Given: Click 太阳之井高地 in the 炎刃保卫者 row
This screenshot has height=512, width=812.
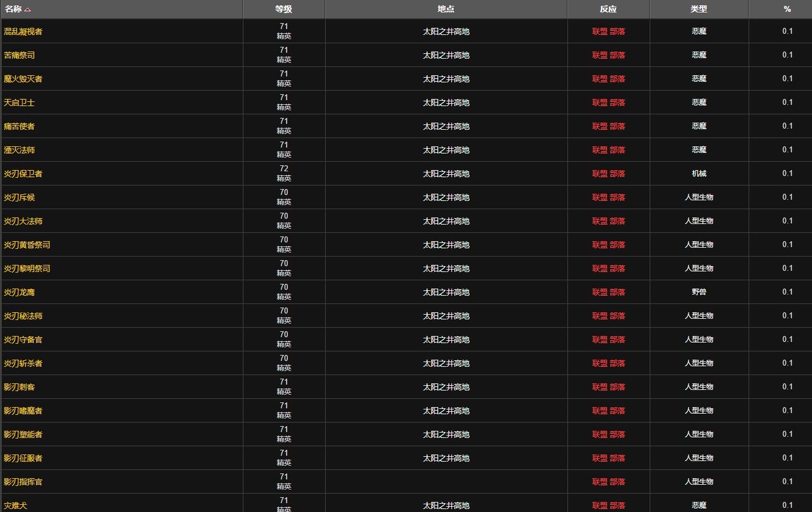Looking at the screenshot, I should [x=446, y=174].
